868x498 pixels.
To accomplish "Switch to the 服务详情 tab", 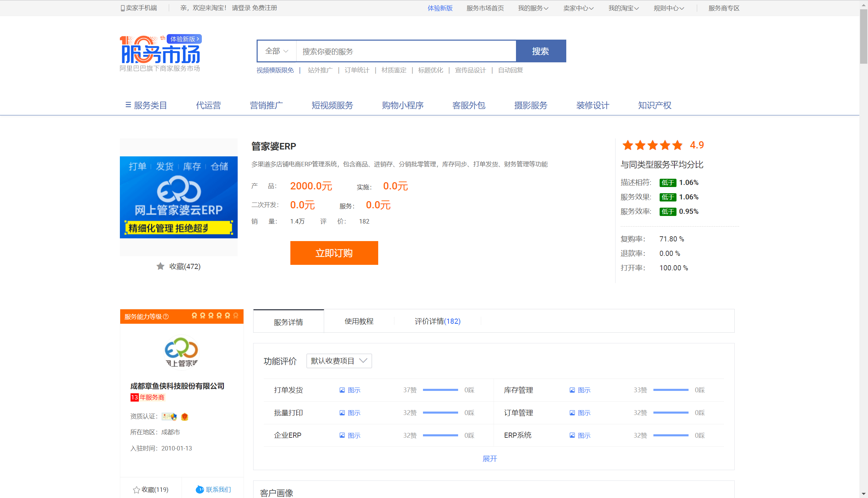I will 289,322.
